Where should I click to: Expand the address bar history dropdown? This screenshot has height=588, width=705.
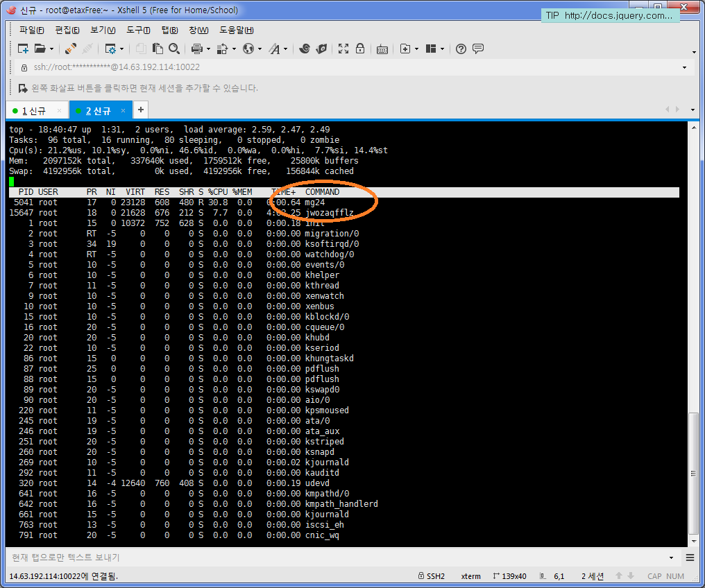tap(684, 67)
